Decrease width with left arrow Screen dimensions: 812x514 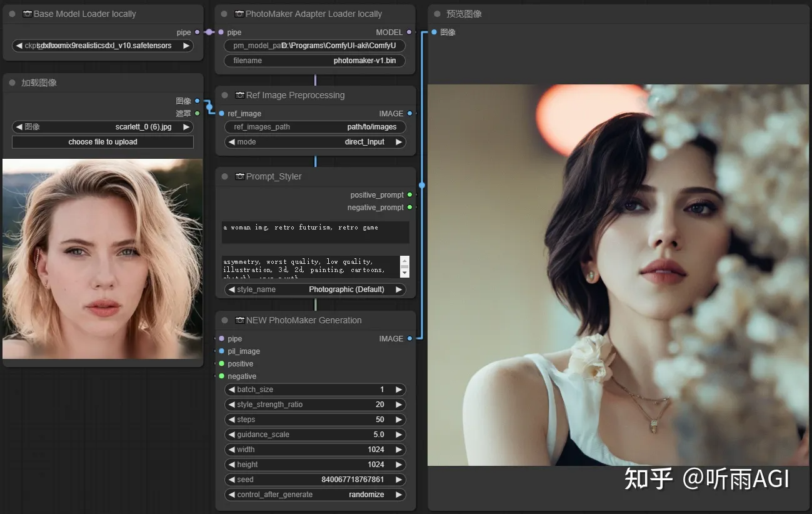pos(231,450)
